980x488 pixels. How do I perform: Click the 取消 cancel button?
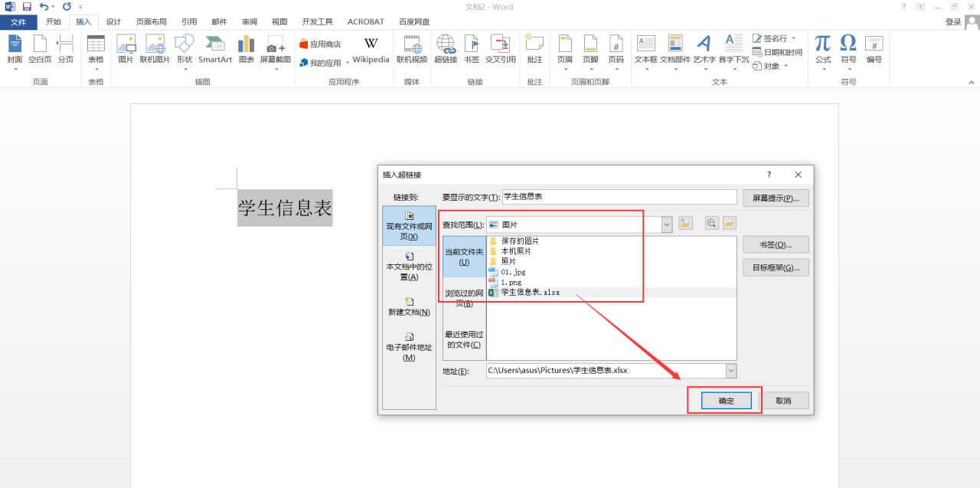783,401
